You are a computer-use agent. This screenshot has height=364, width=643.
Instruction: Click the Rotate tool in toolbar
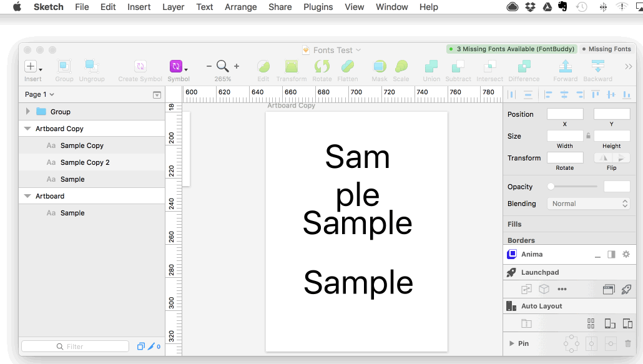(322, 67)
